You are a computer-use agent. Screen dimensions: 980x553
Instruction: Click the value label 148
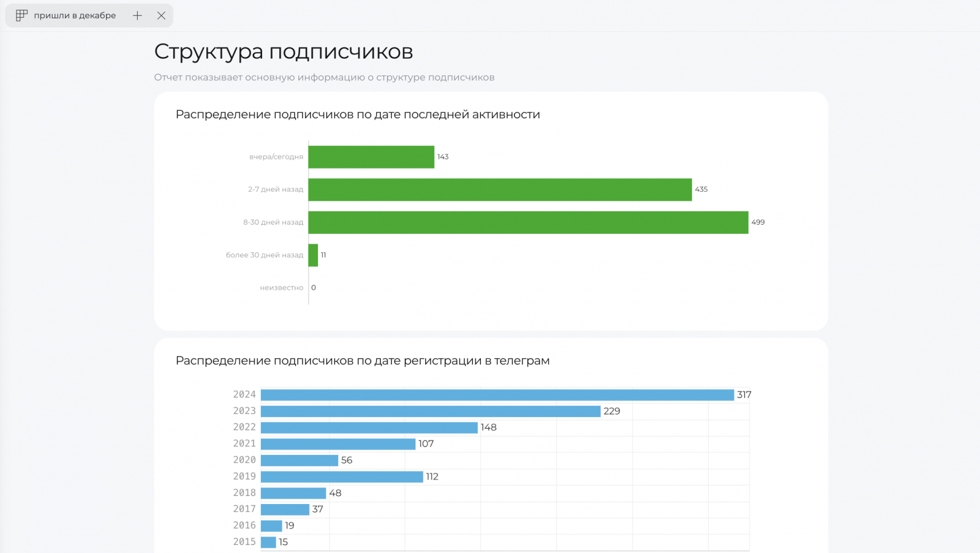pyautogui.click(x=489, y=427)
